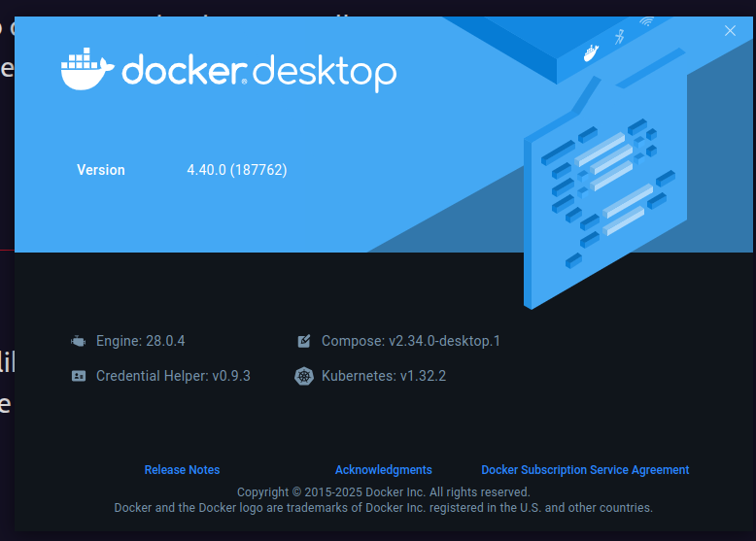The height and width of the screenshot is (541, 756).
Task: Click the Compose: v2.34.0-desktop.1 text
Action: 410,342
